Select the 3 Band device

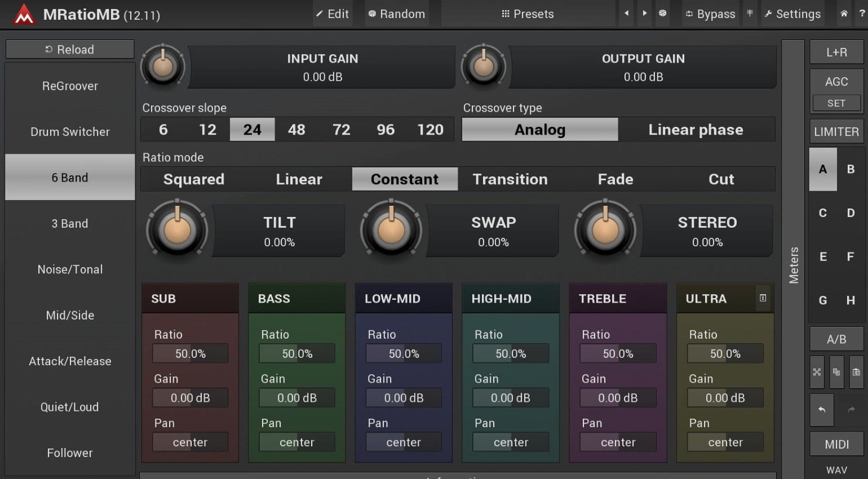click(x=70, y=223)
